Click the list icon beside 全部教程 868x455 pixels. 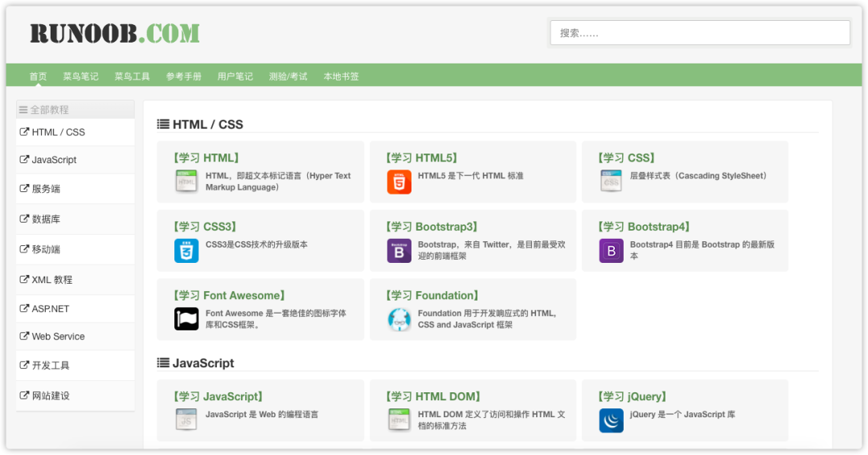[23, 109]
